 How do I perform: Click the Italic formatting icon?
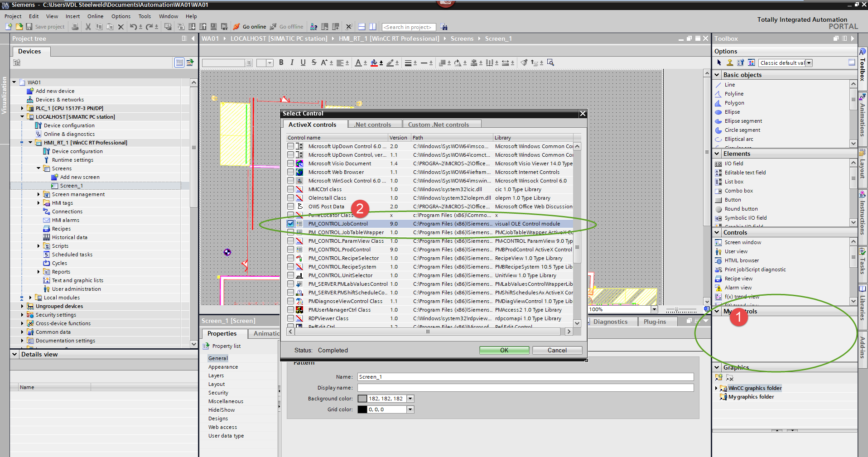[x=292, y=63]
